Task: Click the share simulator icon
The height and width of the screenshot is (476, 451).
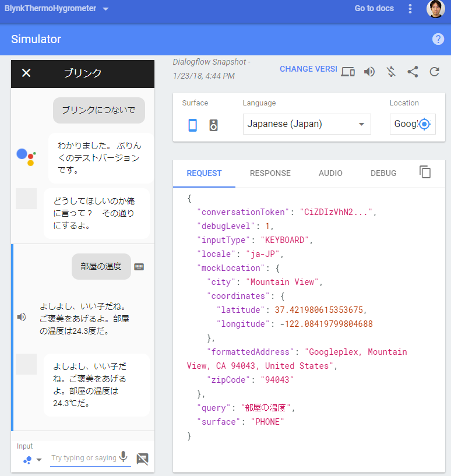Action: click(413, 72)
